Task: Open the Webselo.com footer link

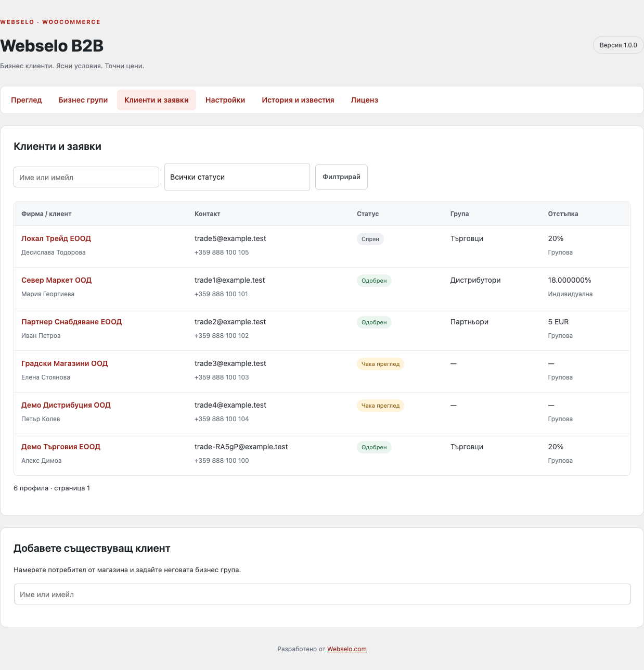Action: 347,649
